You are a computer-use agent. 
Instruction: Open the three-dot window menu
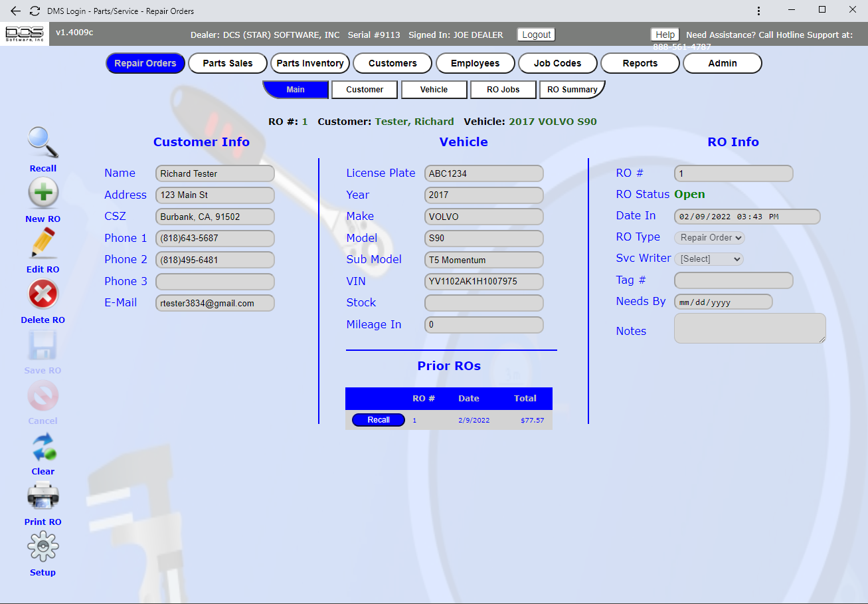[x=759, y=11]
